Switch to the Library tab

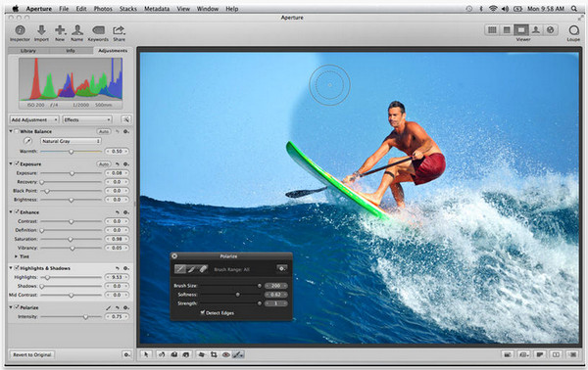pyautogui.click(x=28, y=51)
